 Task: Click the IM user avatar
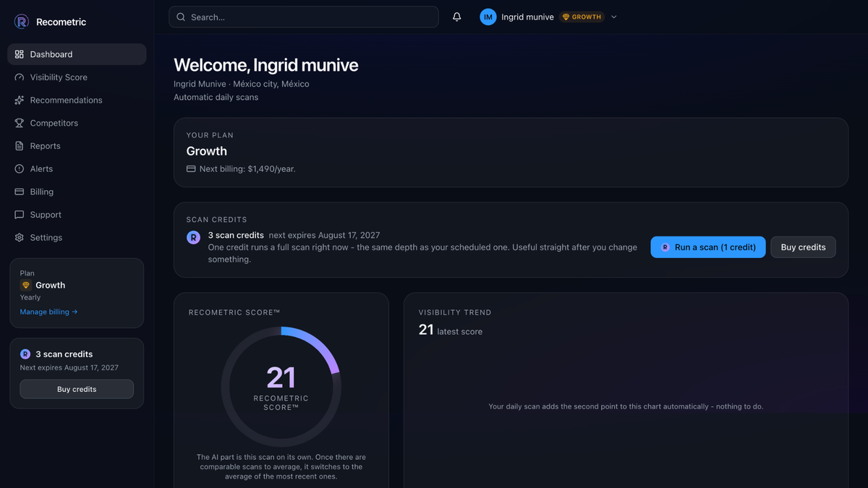pyautogui.click(x=488, y=17)
